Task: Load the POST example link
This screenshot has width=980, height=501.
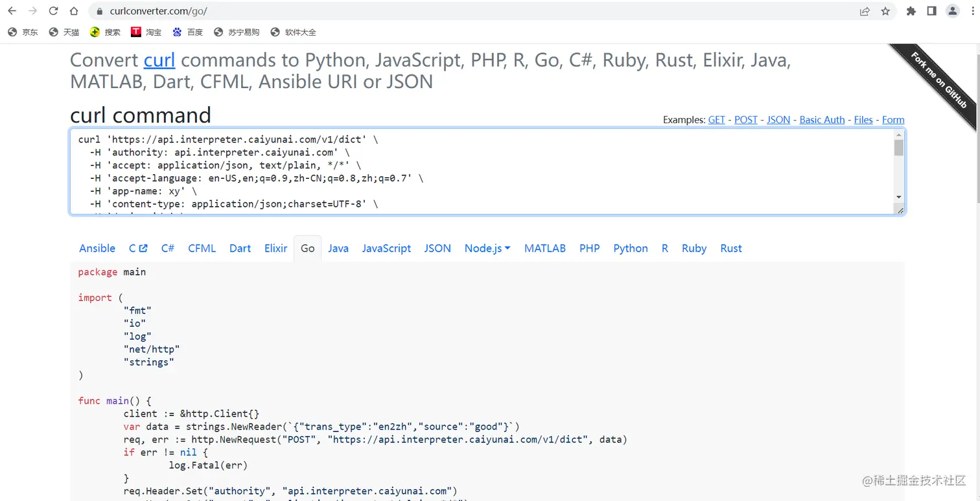Action: pyautogui.click(x=745, y=120)
